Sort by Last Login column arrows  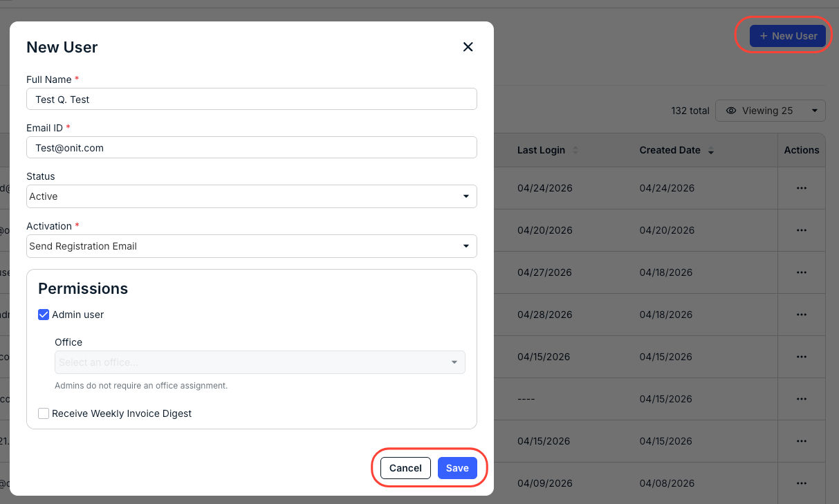click(575, 150)
